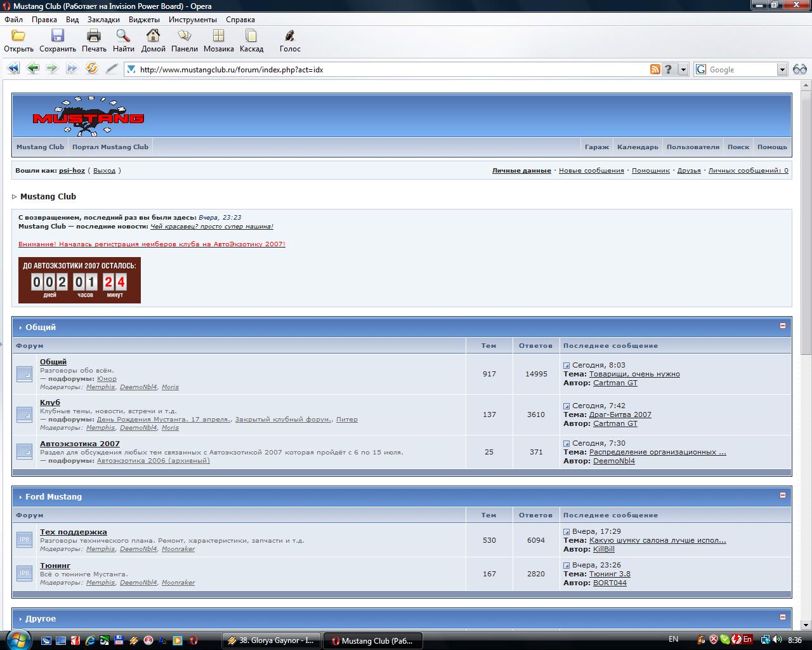Open the topic Драг-Битва 2007
The height and width of the screenshot is (650, 812).
coord(620,415)
